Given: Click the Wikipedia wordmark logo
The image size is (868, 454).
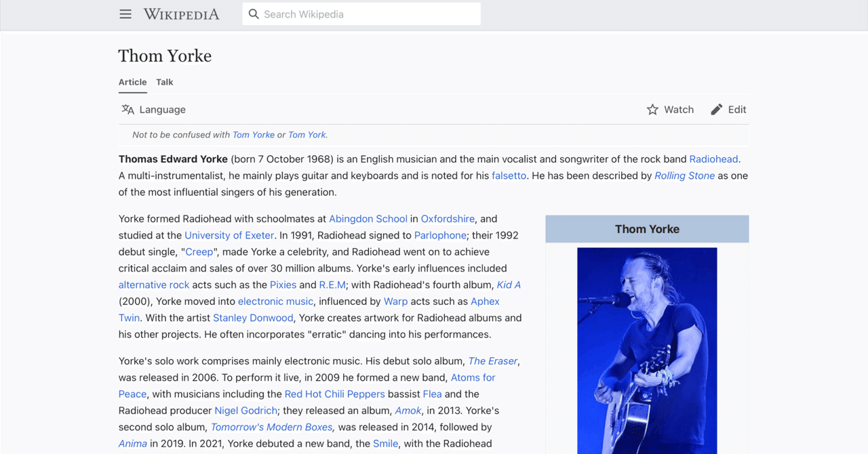Looking at the screenshot, I should [x=181, y=14].
